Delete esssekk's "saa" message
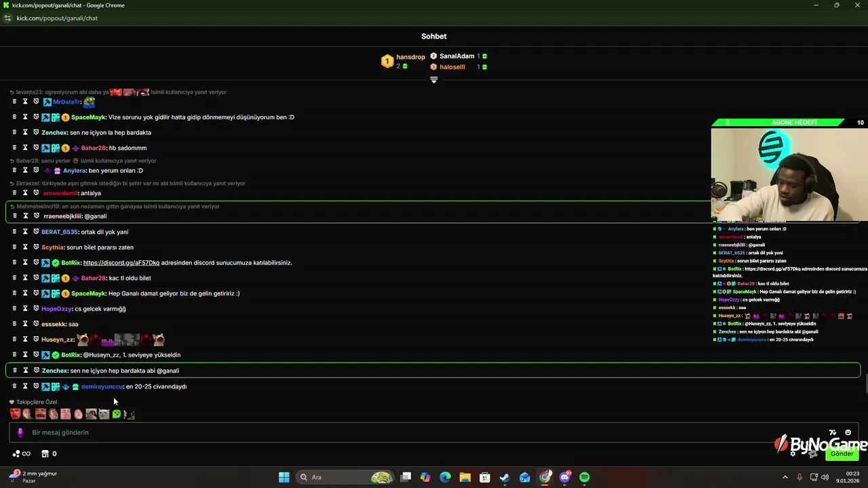The width and height of the screenshot is (868, 488). tap(14, 324)
